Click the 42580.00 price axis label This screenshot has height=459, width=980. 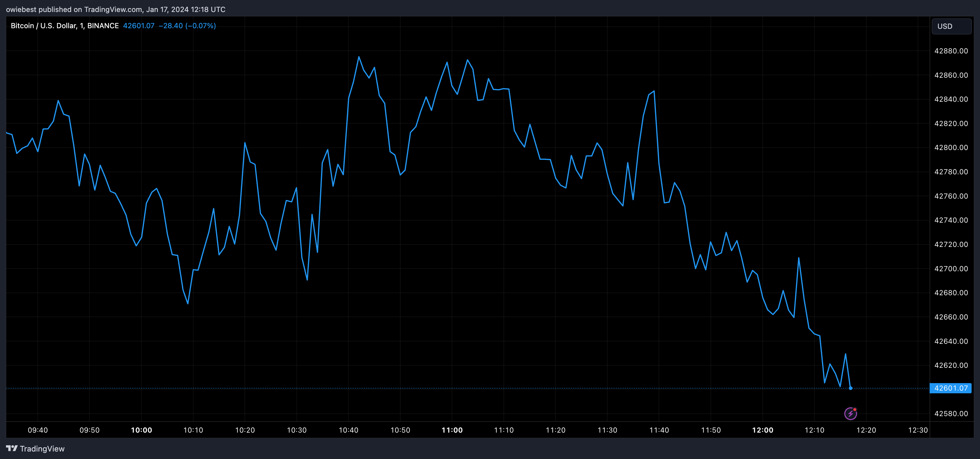(951, 414)
